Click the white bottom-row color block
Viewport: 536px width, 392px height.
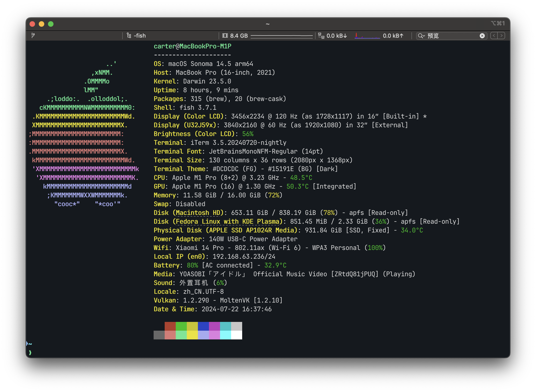click(x=237, y=335)
